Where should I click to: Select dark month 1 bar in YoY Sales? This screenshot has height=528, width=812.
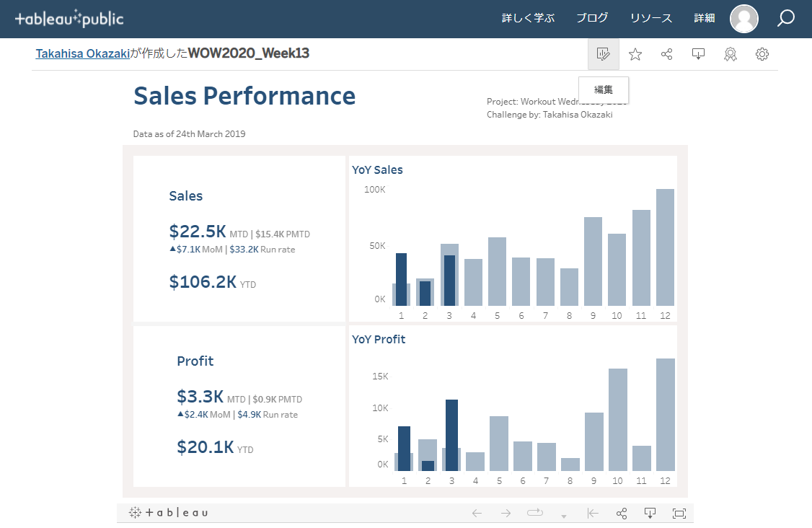402,279
